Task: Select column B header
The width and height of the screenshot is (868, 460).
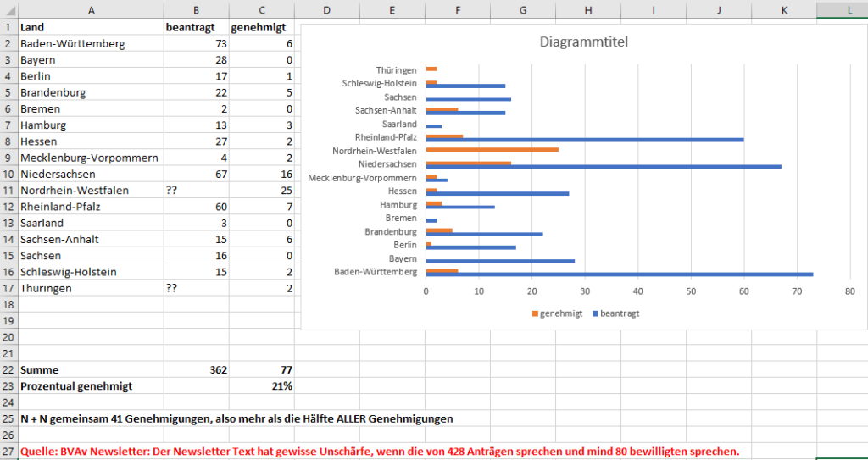Action: 197,9
